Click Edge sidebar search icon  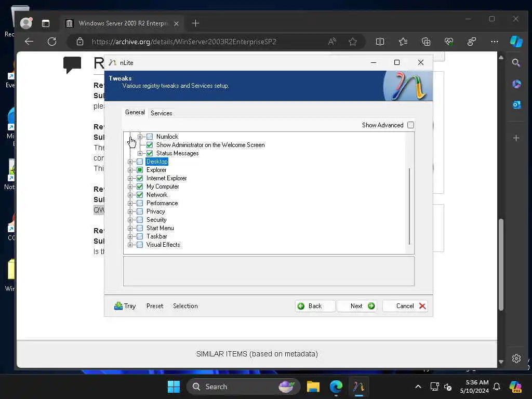pos(516,63)
